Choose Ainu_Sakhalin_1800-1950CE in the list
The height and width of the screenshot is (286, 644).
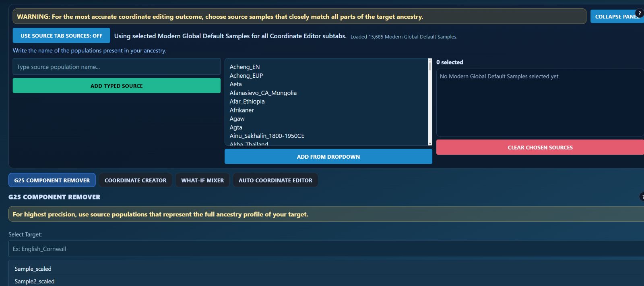tap(267, 136)
